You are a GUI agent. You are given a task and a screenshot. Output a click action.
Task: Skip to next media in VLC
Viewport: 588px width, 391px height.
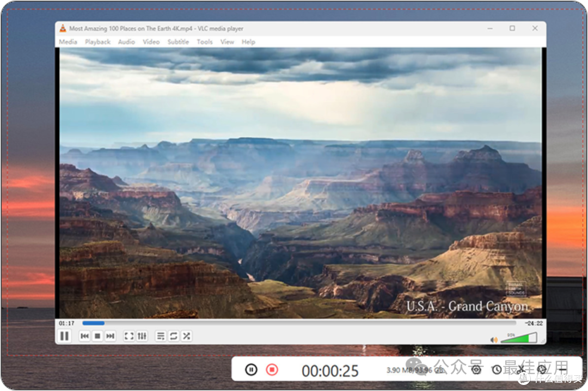pyautogui.click(x=110, y=336)
